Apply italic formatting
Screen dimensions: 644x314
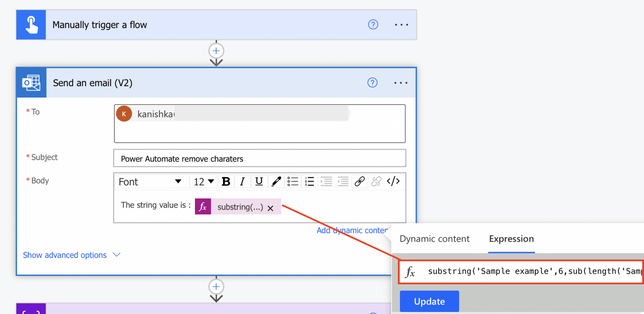242,181
